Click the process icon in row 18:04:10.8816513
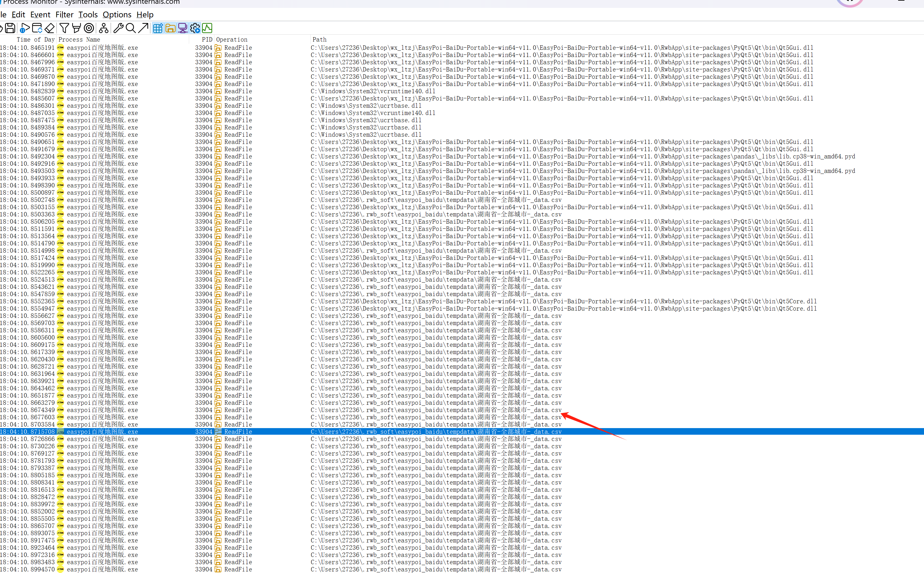Viewport: 924px width, 573px height. (60, 490)
